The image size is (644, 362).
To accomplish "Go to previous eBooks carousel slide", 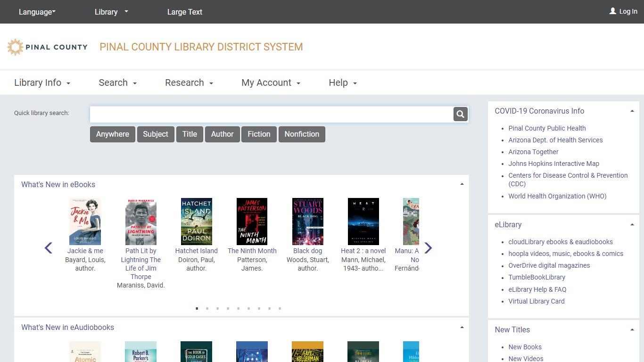I will [48, 248].
